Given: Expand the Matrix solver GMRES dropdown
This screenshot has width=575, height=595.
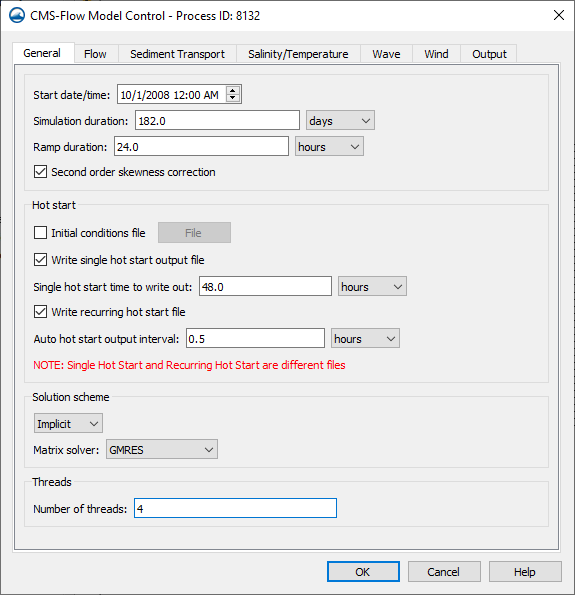Looking at the screenshot, I should (x=162, y=450).
